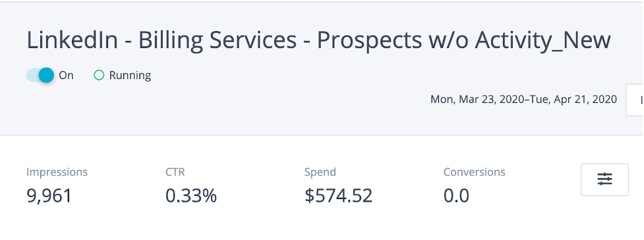Screen dimensions: 644x240
Task: Select the Conversions metric label
Action: pos(475,172)
